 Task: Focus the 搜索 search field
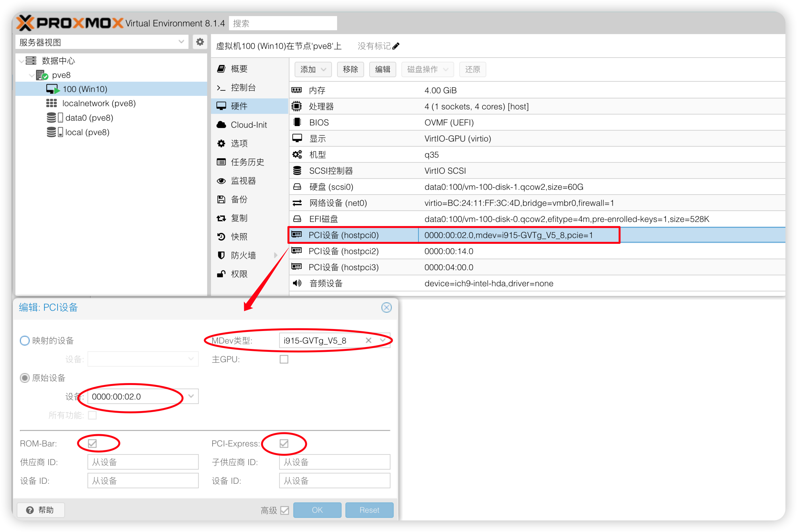click(x=283, y=23)
